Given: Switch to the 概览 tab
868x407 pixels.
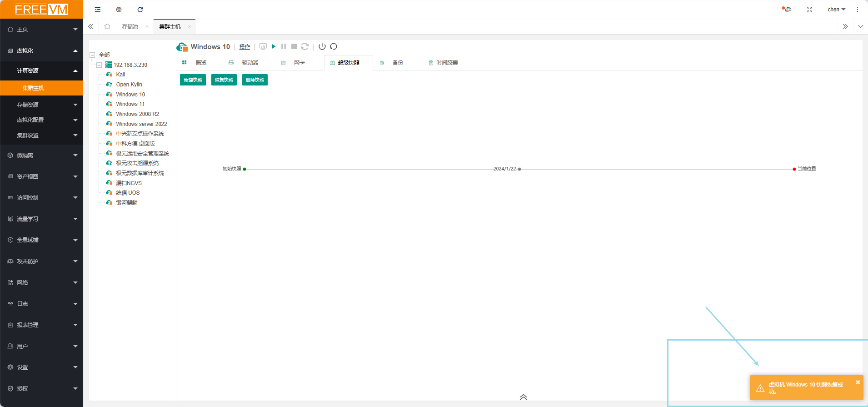Looking at the screenshot, I should click(x=201, y=62).
